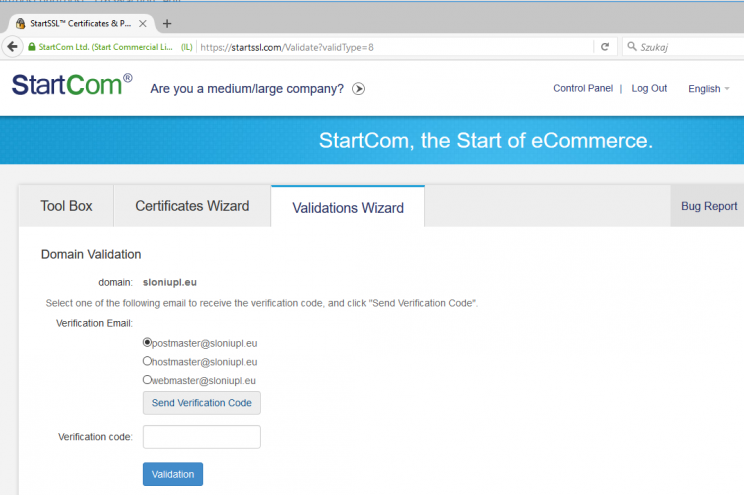Click the blue Validation button
Image resolution: width=744 pixels, height=495 pixels.
[x=173, y=474]
